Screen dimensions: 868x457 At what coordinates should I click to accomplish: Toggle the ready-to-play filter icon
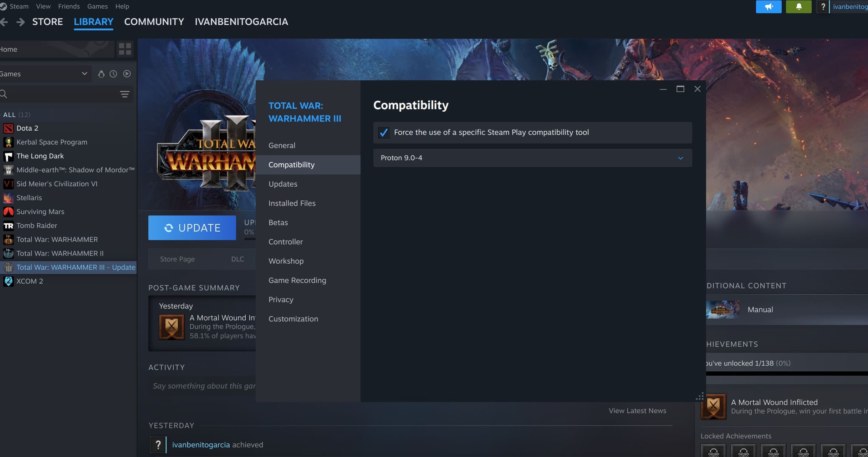point(127,74)
